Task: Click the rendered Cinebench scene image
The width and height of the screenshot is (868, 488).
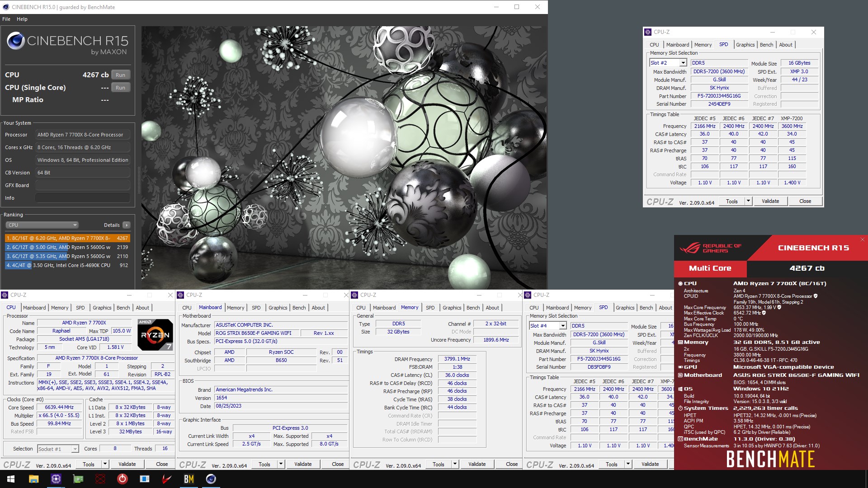Action: coord(344,157)
